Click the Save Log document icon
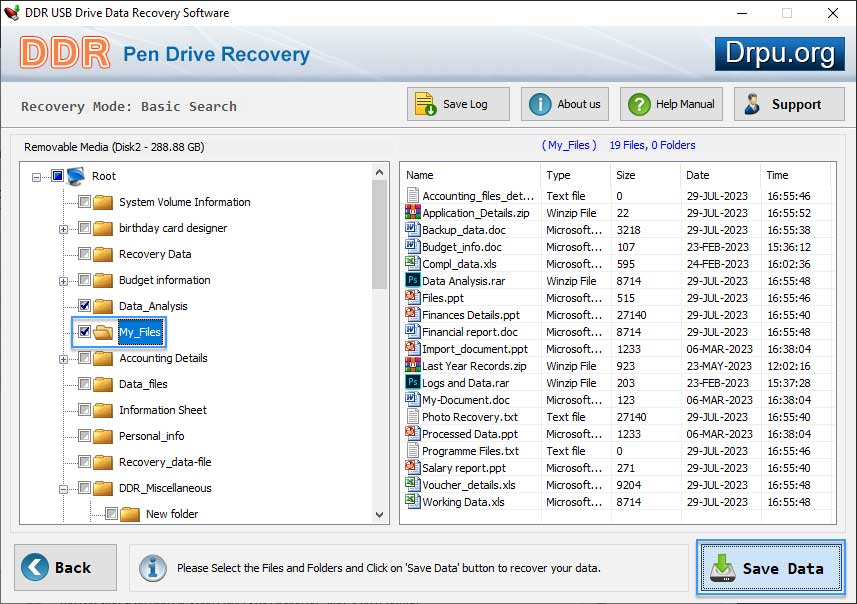Image resolution: width=857 pixels, height=604 pixels. click(x=425, y=104)
